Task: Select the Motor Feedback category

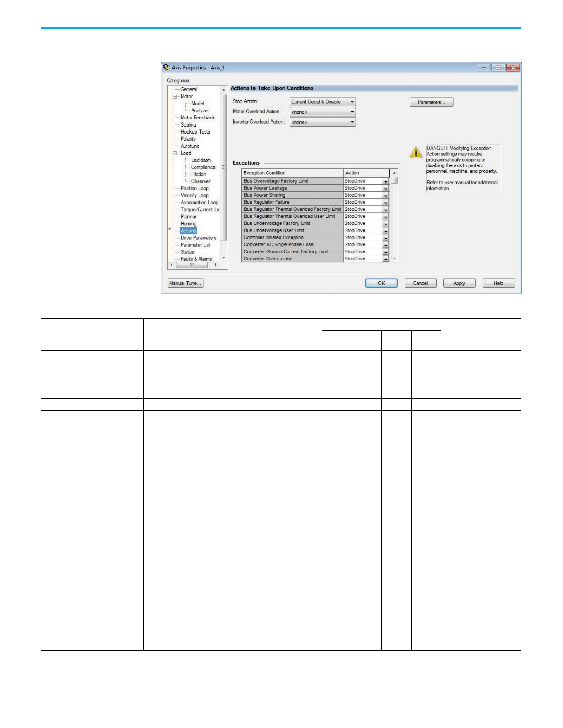Action: [x=198, y=118]
